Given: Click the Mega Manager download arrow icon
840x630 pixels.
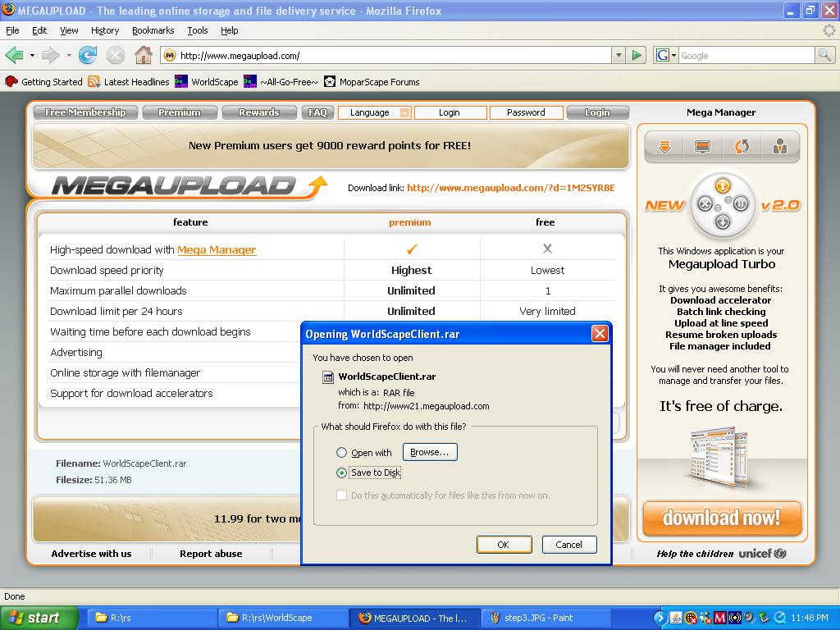Looking at the screenshot, I should (x=664, y=146).
